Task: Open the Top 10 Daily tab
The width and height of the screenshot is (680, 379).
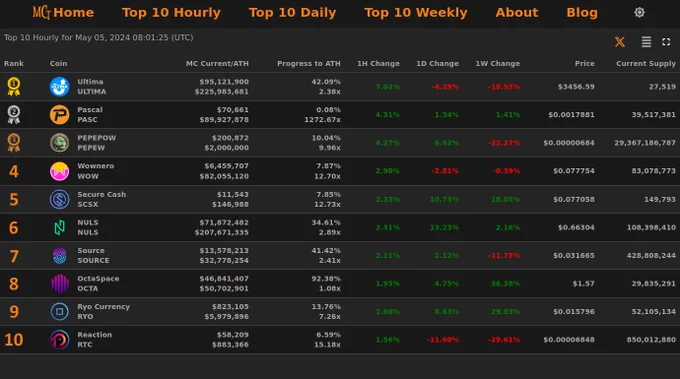Action: click(x=292, y=13)
